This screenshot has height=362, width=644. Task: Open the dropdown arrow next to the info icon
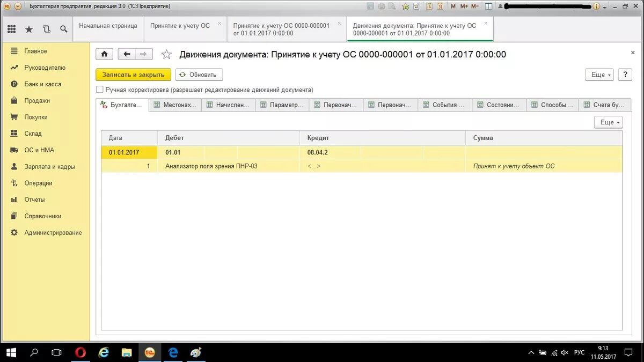point(605,7)
